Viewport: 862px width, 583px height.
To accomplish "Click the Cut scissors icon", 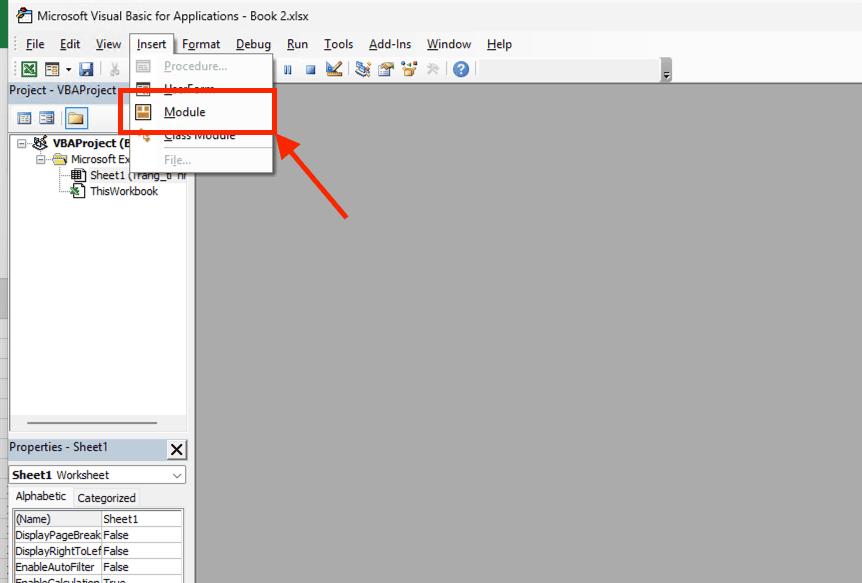I will (x=114, y=69).
